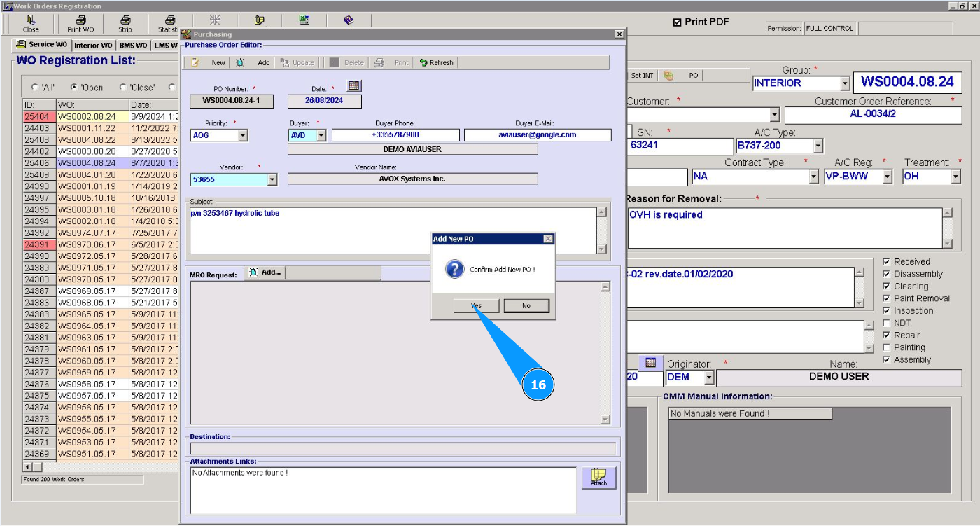Open the Buyer dropdown showing AVD
This screenshot has width=980, height=526.
[321, 136]
